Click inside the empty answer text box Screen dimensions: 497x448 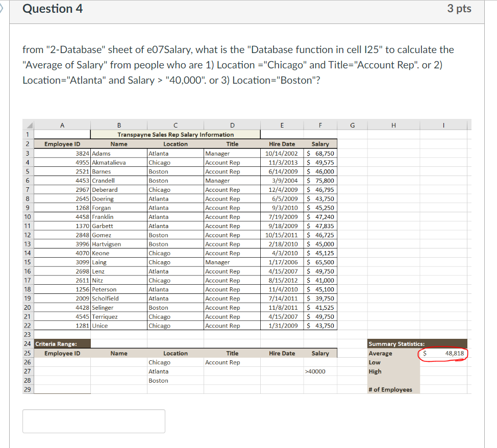(94, 421)
